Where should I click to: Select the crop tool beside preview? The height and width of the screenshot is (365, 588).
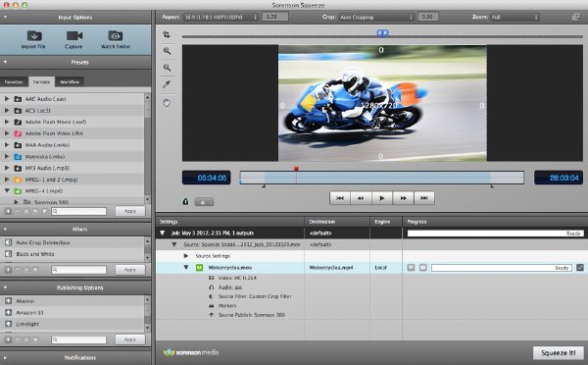click(x=167, y=35)
